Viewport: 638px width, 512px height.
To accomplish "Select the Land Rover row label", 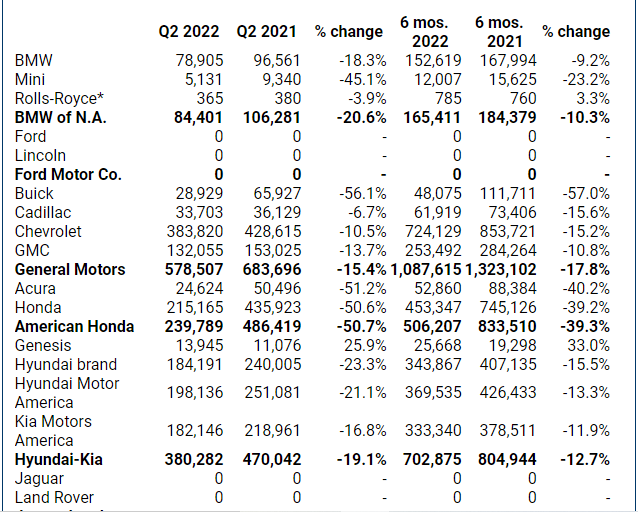I will coord(55,497).
